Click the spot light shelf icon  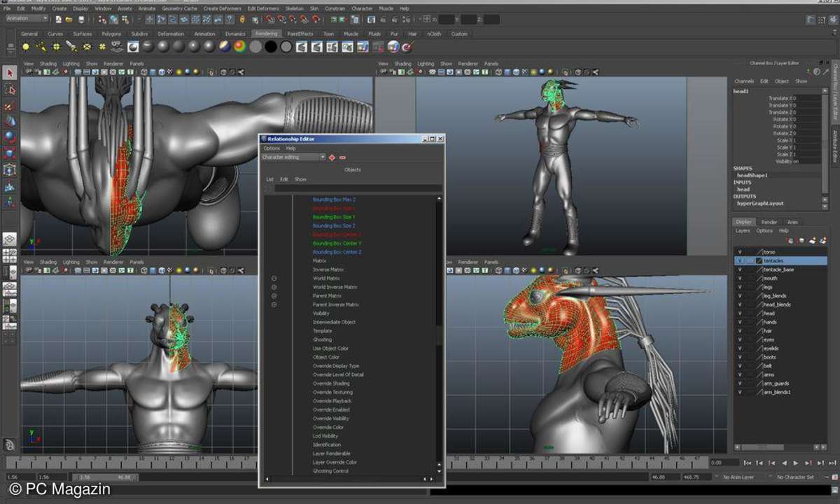point(71,47)
